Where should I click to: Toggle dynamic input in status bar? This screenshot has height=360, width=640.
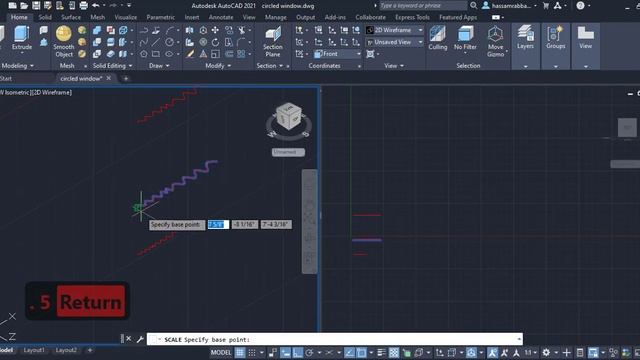pos(285,352)
